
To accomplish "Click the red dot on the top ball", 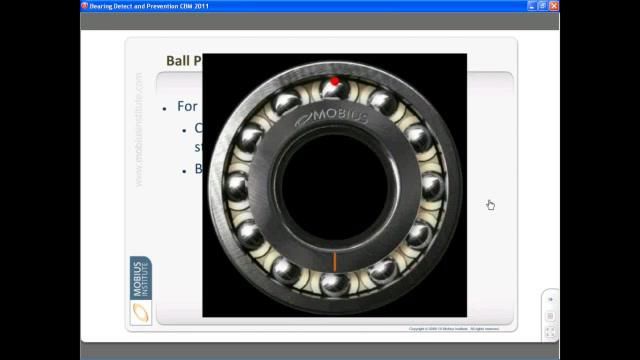I will (335, 81).
